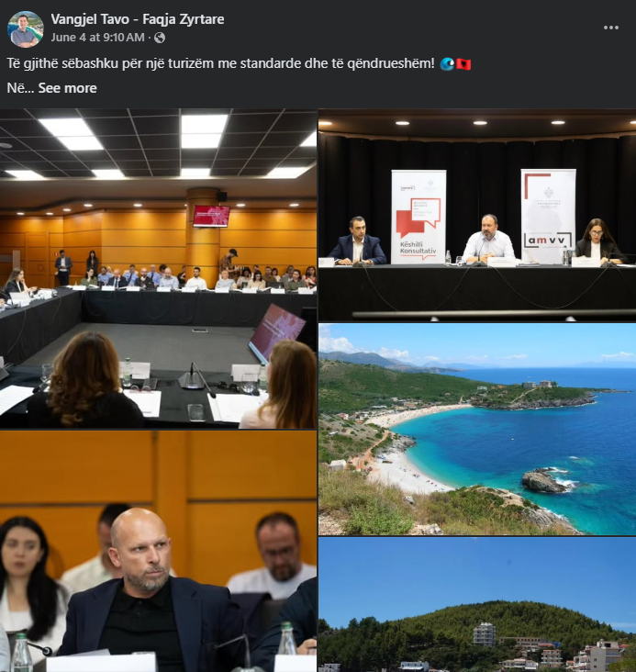The height and width of the screenshot is (672, 636).
Task: Open the bald man in black shirt photo
Action: point(158,552)
